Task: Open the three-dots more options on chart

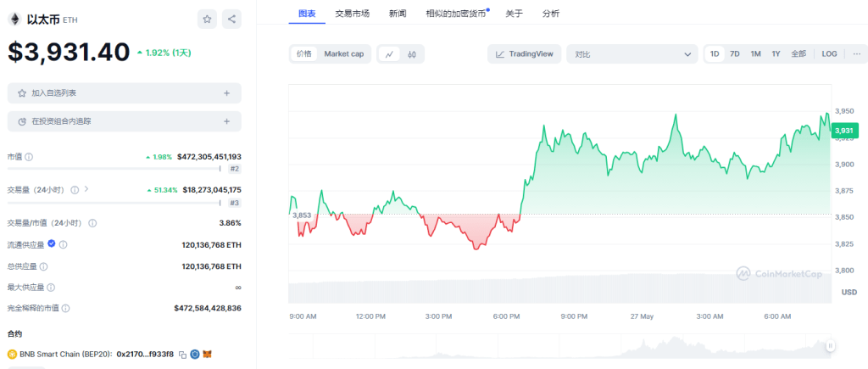Action: [x=856, y=53]
